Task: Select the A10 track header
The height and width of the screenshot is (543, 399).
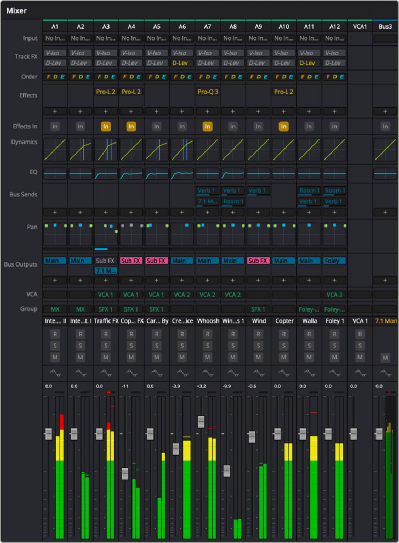Action: (284, 27)
